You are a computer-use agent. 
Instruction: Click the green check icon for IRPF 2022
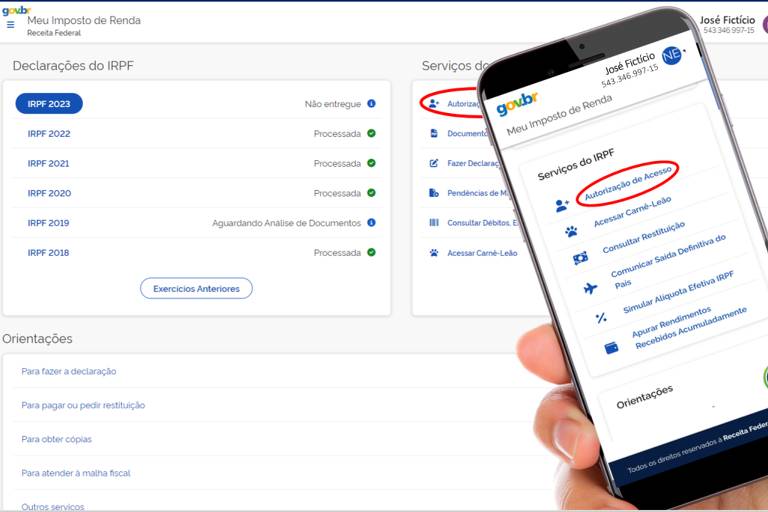coord(371,133)
